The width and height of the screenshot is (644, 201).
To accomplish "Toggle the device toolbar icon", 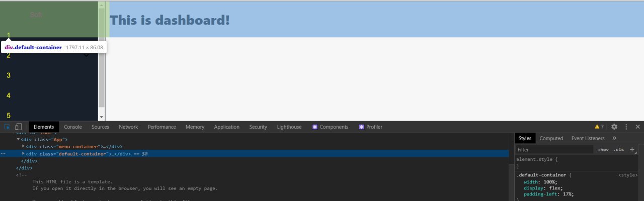I will coord(19,127).
